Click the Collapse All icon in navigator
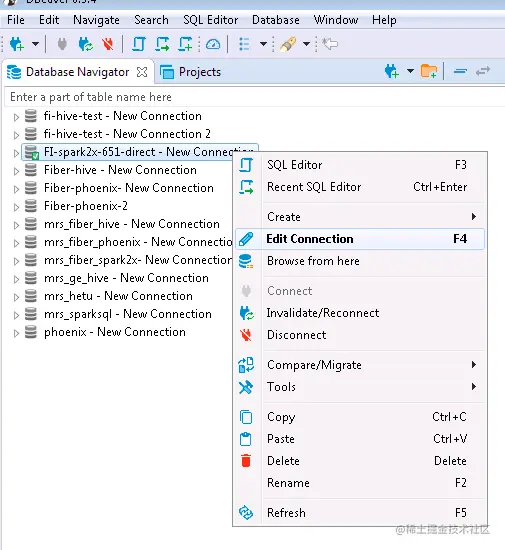 click(460, 72)
